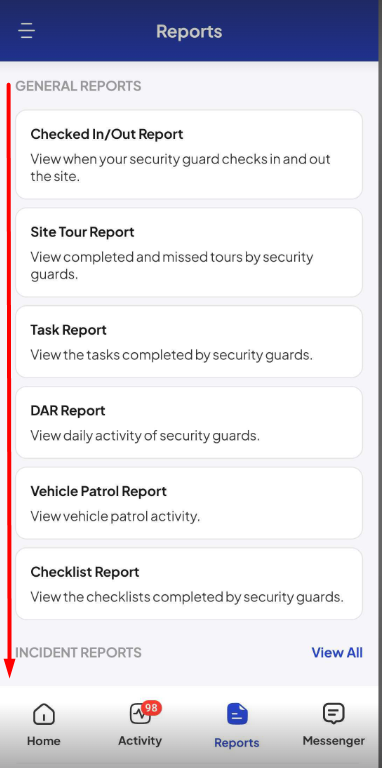Open the Activity pulse icon

[x=140, y=714]
